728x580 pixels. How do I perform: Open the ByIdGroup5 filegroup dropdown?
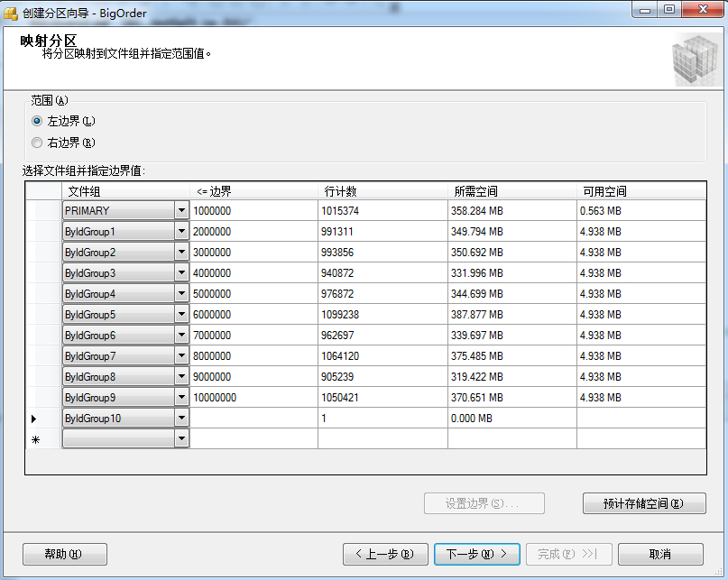pyautogui.click(x=181, y=315)
